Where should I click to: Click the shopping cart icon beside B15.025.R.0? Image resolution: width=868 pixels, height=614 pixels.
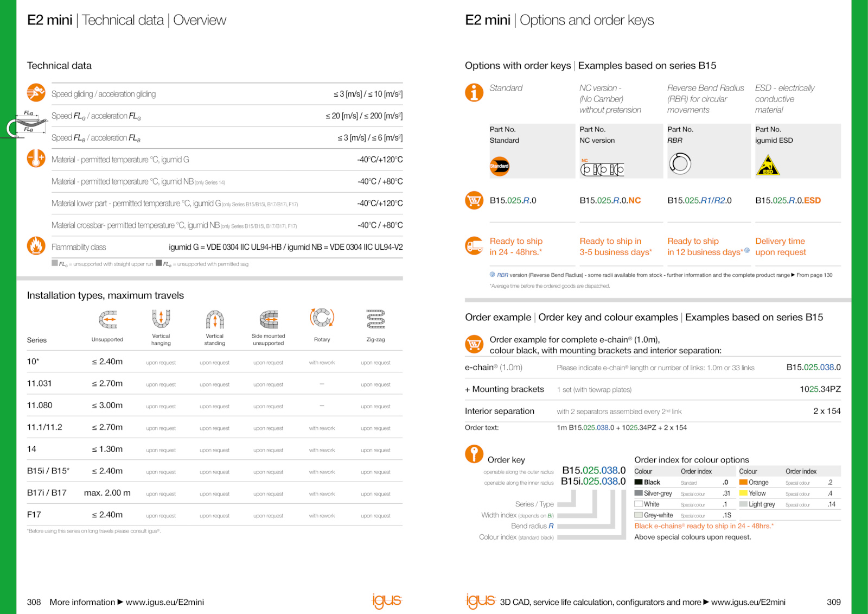474,200
